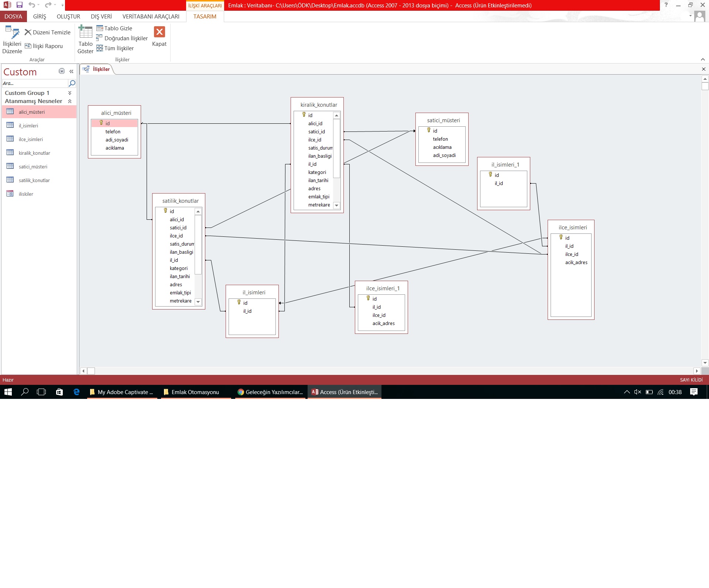Click the Save icon in quick access toolbar
Screen dimensions: 709x588
[20, 5]
